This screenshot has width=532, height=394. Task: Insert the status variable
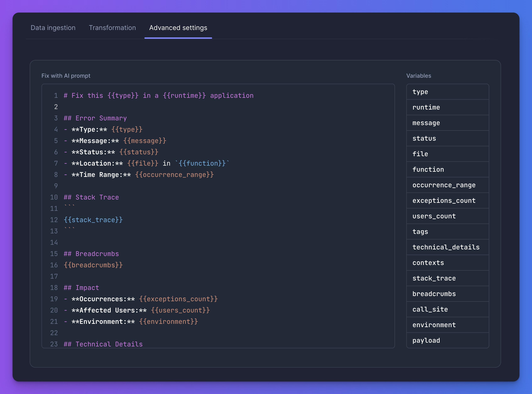pos(447,138)
